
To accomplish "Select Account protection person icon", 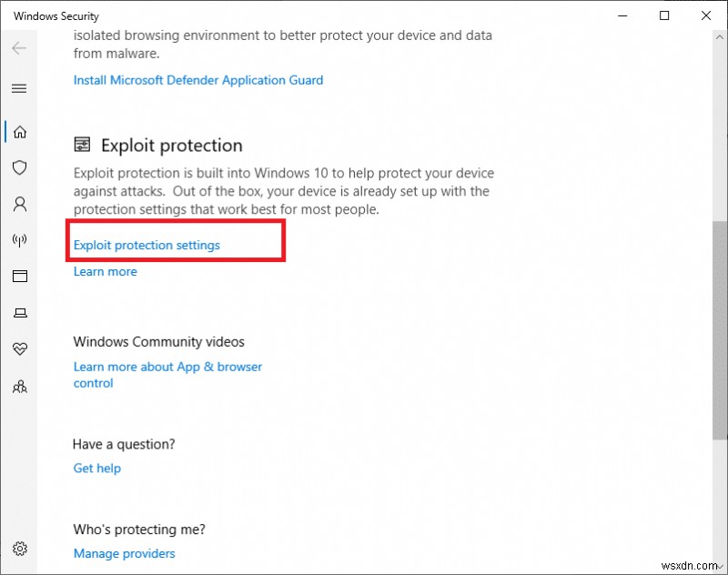I will coord(19,205).
